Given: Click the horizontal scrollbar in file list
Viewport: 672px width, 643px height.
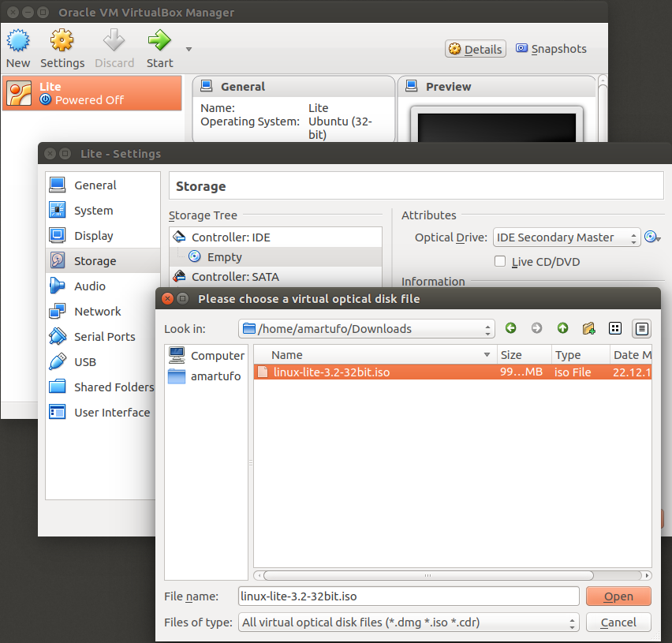Looking at the screenshot, I should (428, 575).
